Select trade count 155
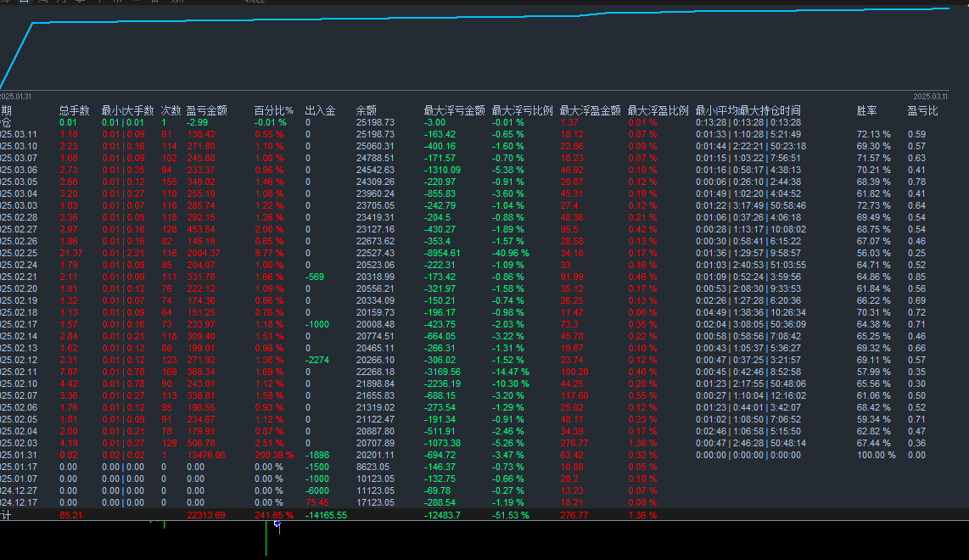The image size is (969, 560). [x=169, y=182]
